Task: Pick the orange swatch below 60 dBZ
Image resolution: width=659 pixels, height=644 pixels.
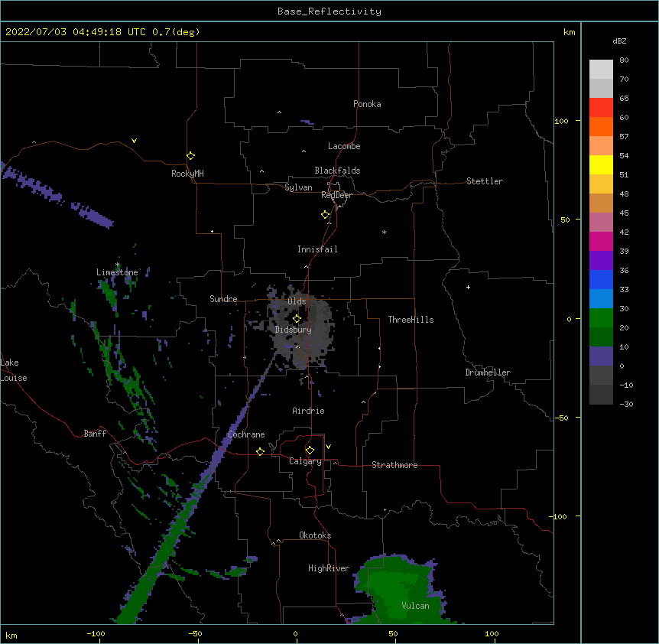Action: tap(601, 126)
